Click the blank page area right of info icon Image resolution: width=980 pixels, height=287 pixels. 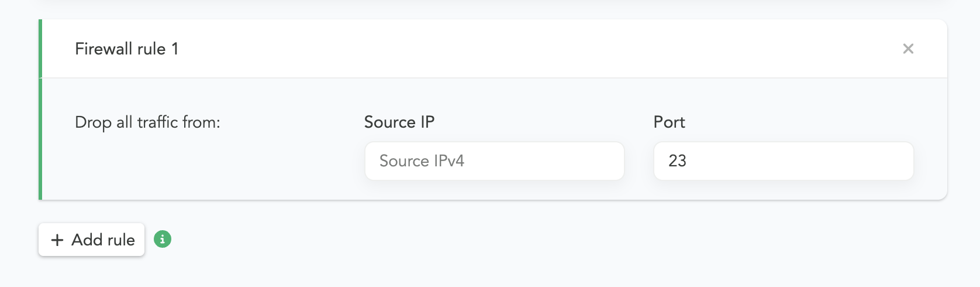468,240
